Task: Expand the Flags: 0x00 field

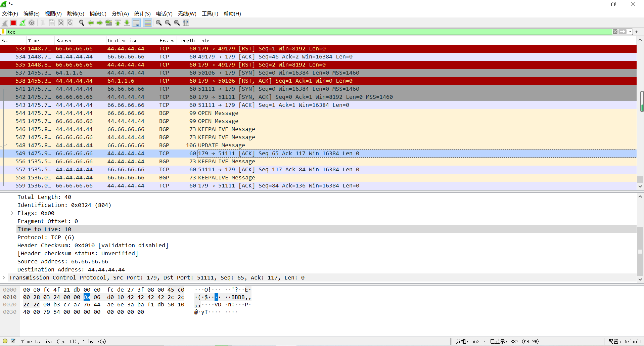Action: [12, 213]
